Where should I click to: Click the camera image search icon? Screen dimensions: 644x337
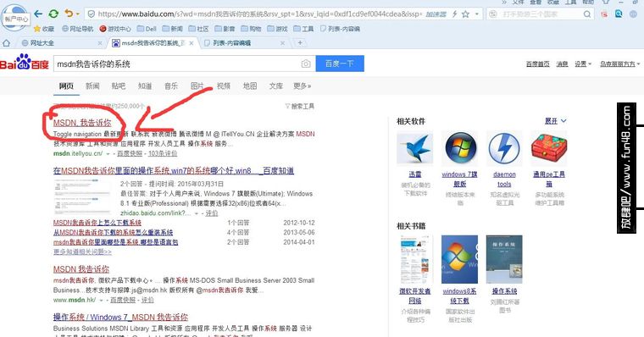[306, 64]
